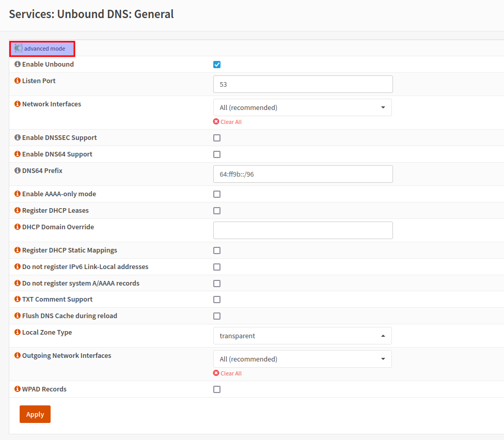Toggle advanced mode switch
Image resolution: width=504 pixels, height=440 pixels.
coord(19,49)
